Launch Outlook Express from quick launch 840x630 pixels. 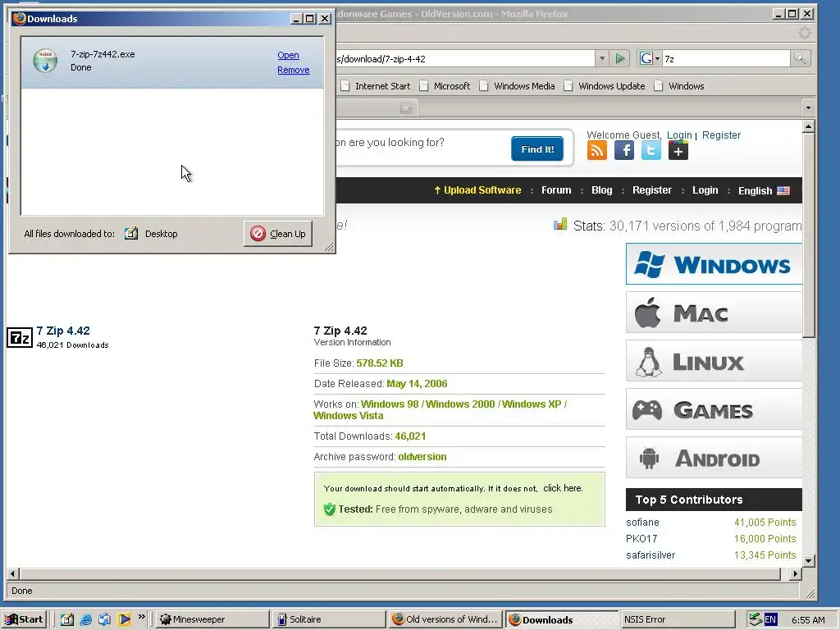pos(104,619)
